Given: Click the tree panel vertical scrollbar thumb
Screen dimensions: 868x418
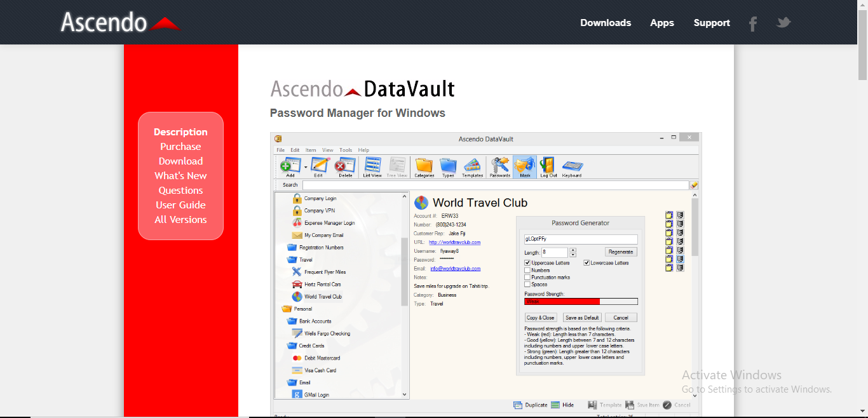Looking at the screenshot, I should coord(405,272).
